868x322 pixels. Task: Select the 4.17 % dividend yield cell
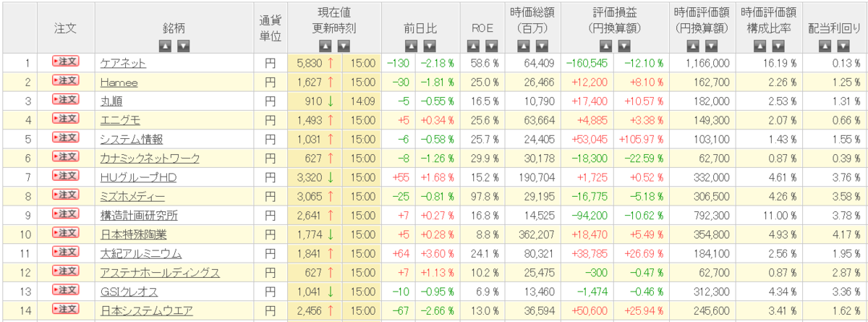[834, 234]
